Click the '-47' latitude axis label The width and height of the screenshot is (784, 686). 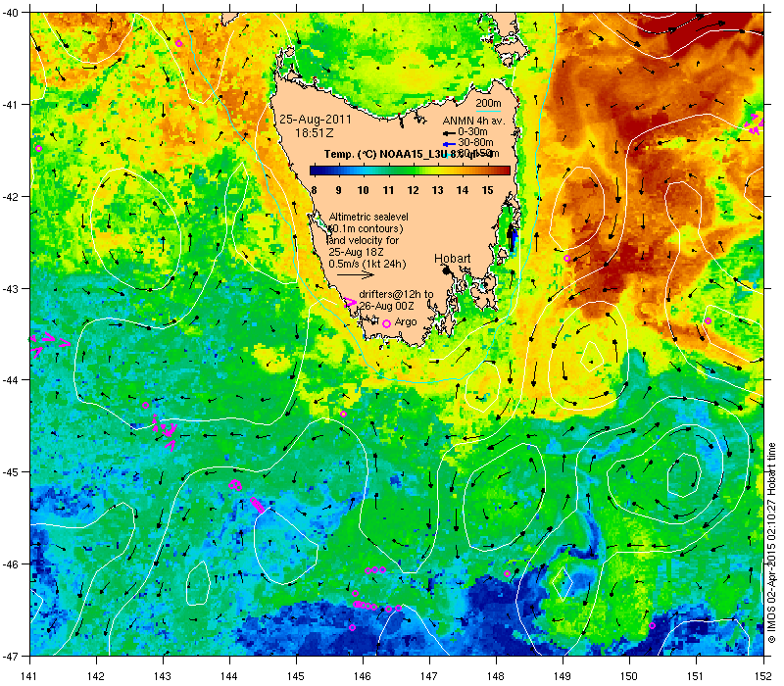(10, 656)
